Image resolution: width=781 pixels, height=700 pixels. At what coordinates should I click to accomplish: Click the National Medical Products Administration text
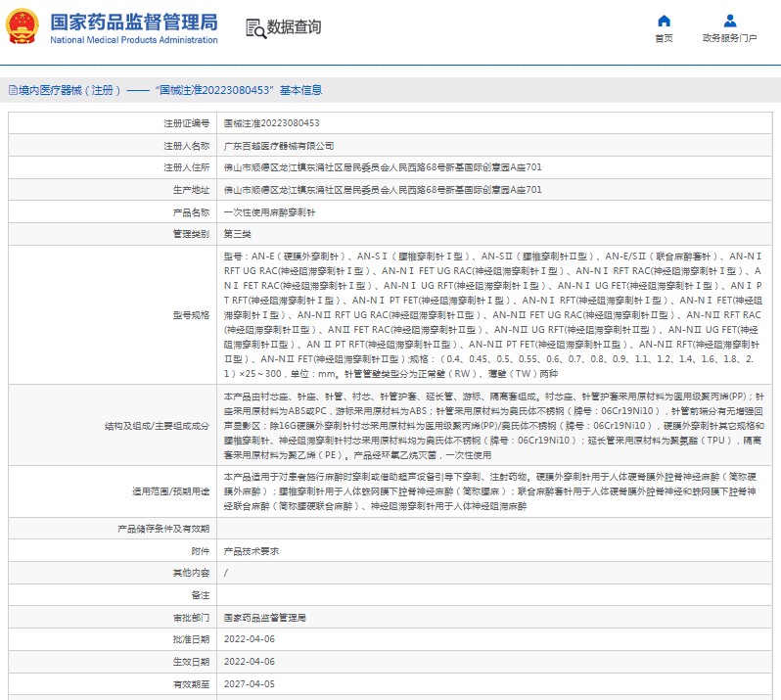[134, 40]
